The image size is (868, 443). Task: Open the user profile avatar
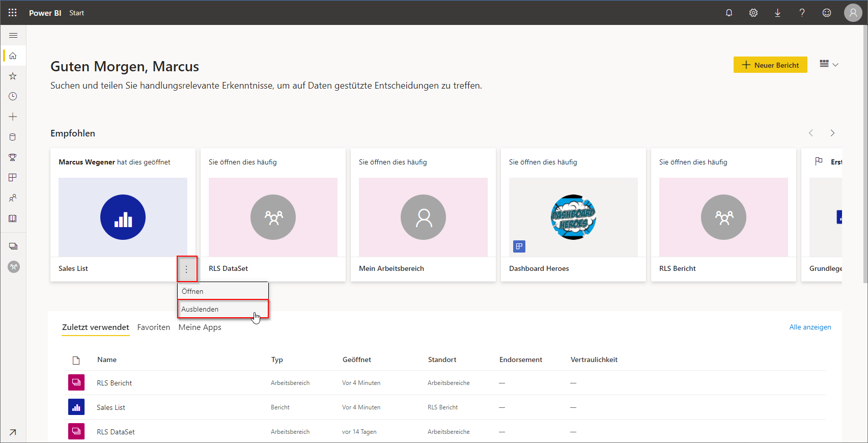coord(853,13)
